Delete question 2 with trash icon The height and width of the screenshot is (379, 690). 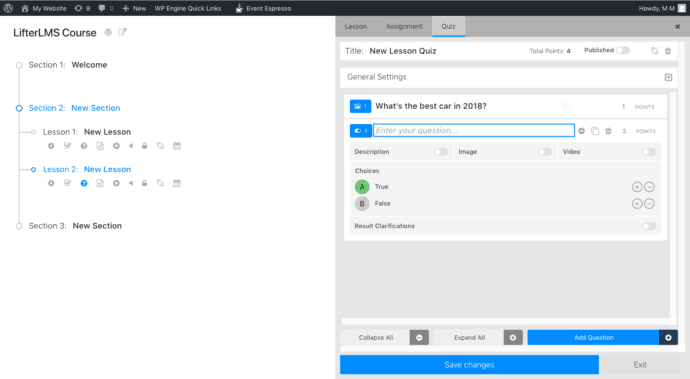tap(608, 131)
